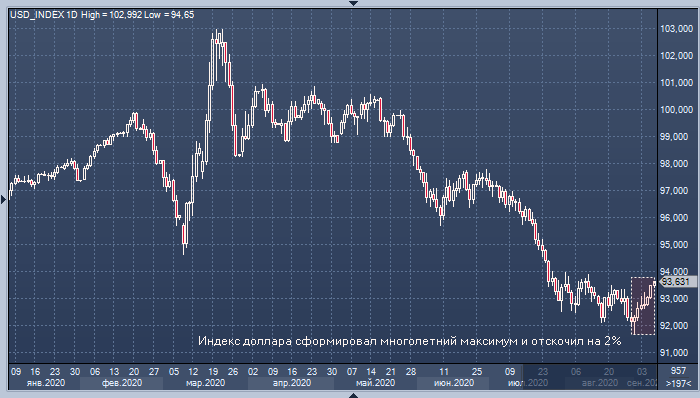Click the 97,000 price axis label
This screenshot has height=398, width=700.
674,191
